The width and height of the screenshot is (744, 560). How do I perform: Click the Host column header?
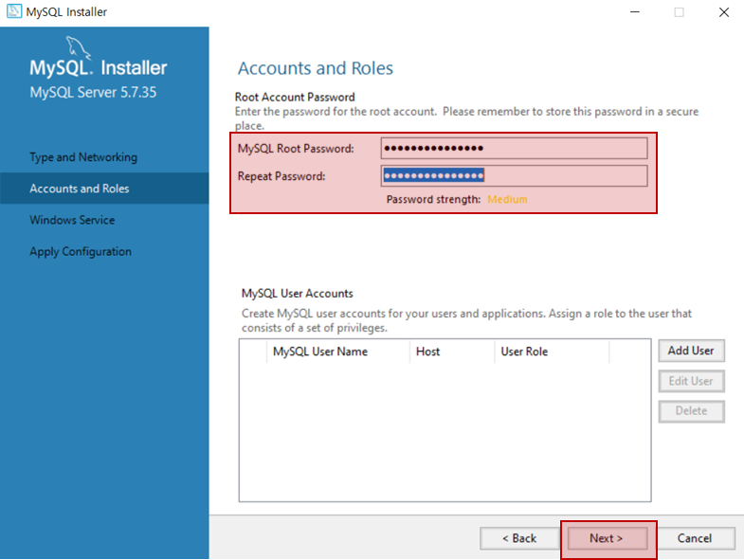click(x=452, y=352)
